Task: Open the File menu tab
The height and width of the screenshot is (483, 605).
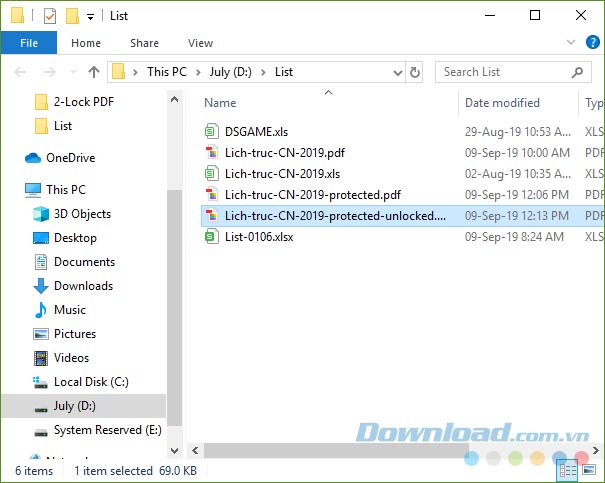Action: (29, 43)
